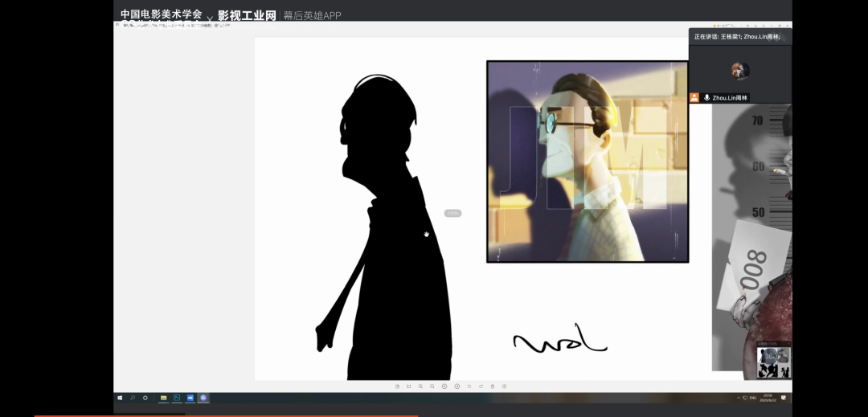Open Cortana circle on the taskbar
868x417 pixels.
tap(145, 398)
